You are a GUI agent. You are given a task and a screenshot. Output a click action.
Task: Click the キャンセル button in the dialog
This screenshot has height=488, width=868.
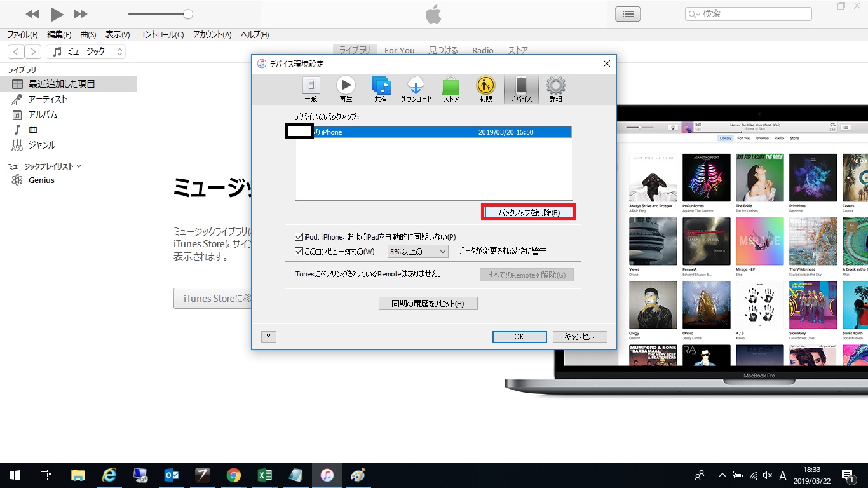click(x=580, y=337)
